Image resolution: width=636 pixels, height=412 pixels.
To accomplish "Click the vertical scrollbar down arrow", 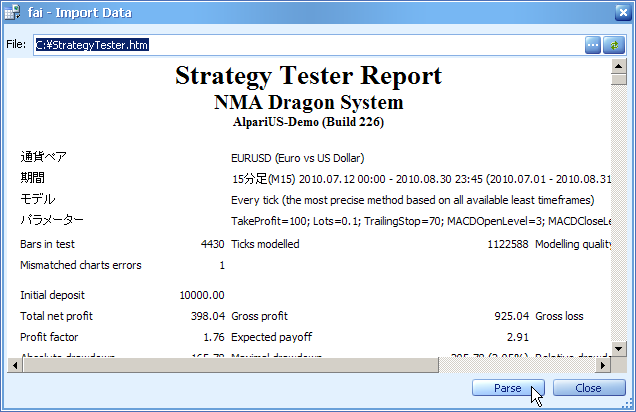I will point(619,348).
